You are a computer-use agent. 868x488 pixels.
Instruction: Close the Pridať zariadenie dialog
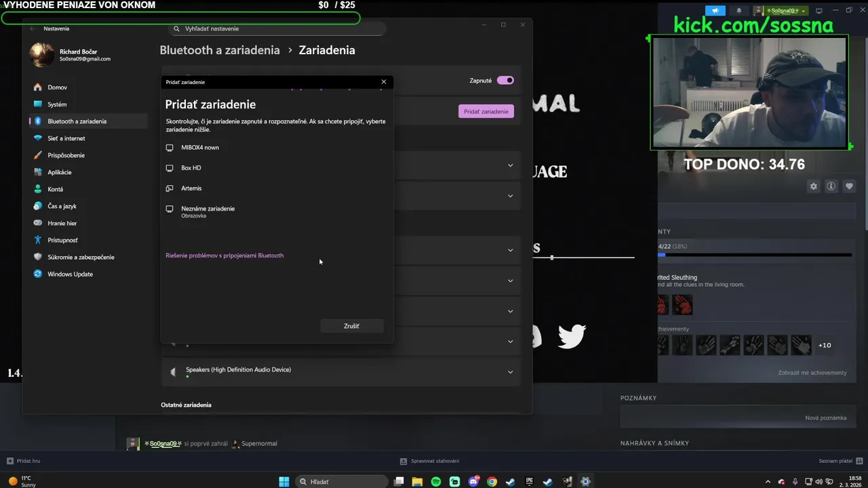click(x=383, y=82)
